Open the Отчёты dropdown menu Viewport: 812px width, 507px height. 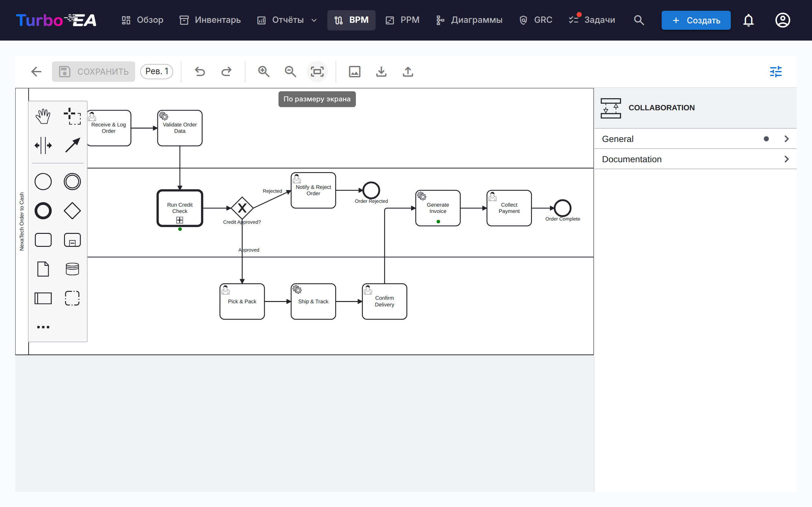point(287,20)
